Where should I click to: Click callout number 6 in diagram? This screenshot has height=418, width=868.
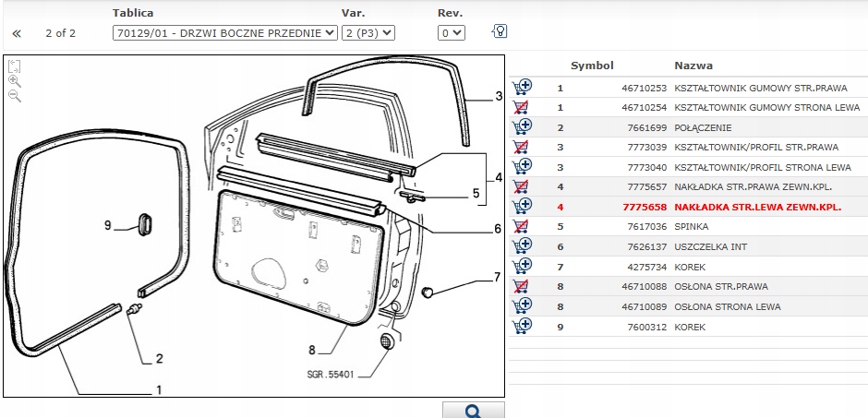497,229
